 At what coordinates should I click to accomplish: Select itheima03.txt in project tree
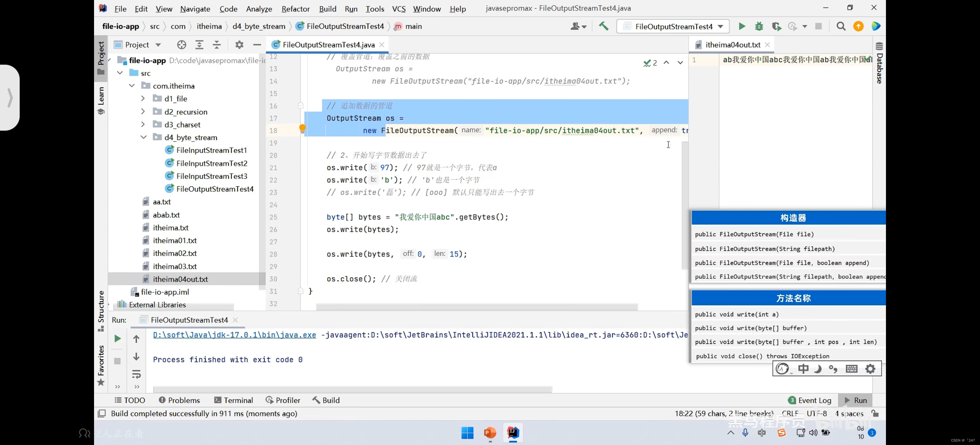pos(174,266)
